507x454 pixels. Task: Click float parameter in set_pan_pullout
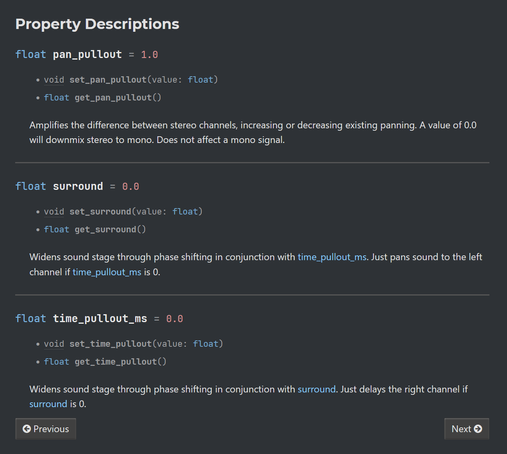pos(200,80)
